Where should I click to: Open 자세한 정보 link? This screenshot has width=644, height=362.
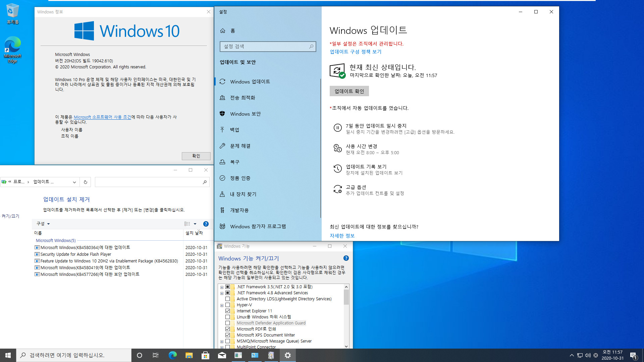click(342, 236)
